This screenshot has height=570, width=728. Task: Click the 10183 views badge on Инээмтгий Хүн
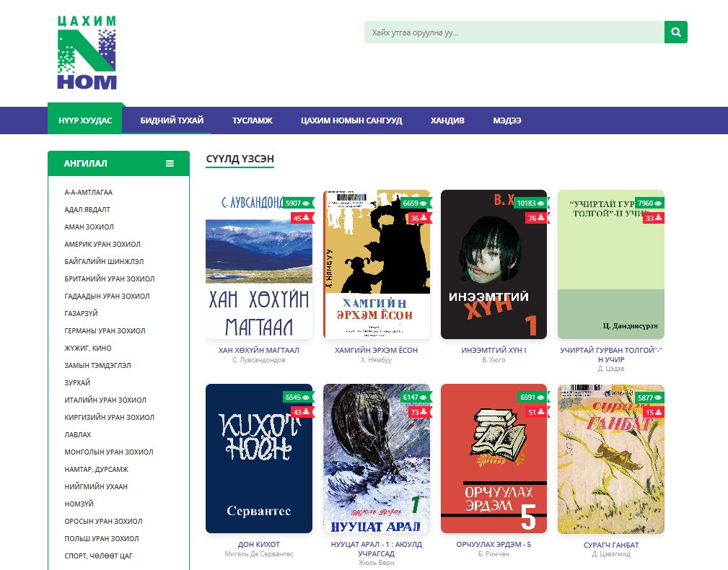[531, 203]
